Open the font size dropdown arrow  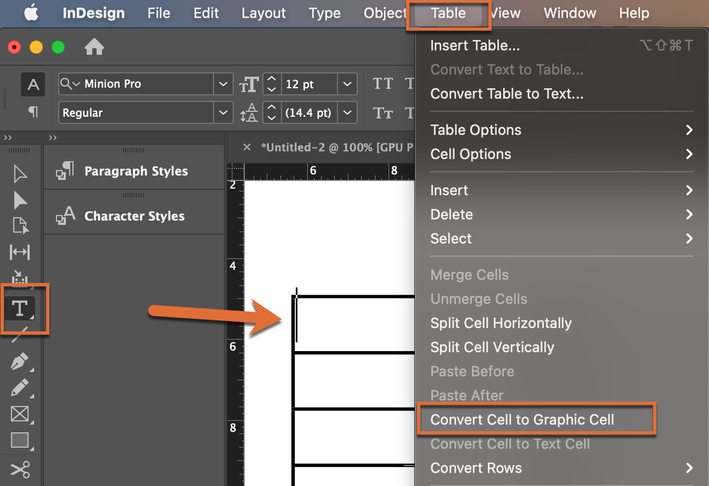pyautogui.click(x=347, y=85)
